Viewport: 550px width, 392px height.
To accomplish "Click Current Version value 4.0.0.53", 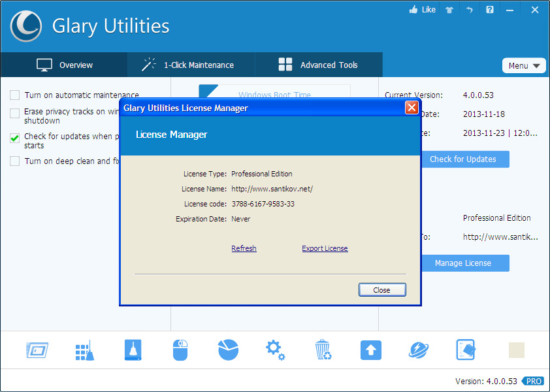I will [x=478, y=95].
